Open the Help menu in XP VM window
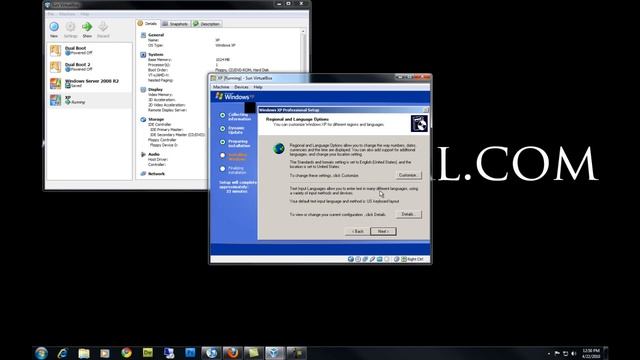The height and width of the screenshot is (360, 640). 258,87
